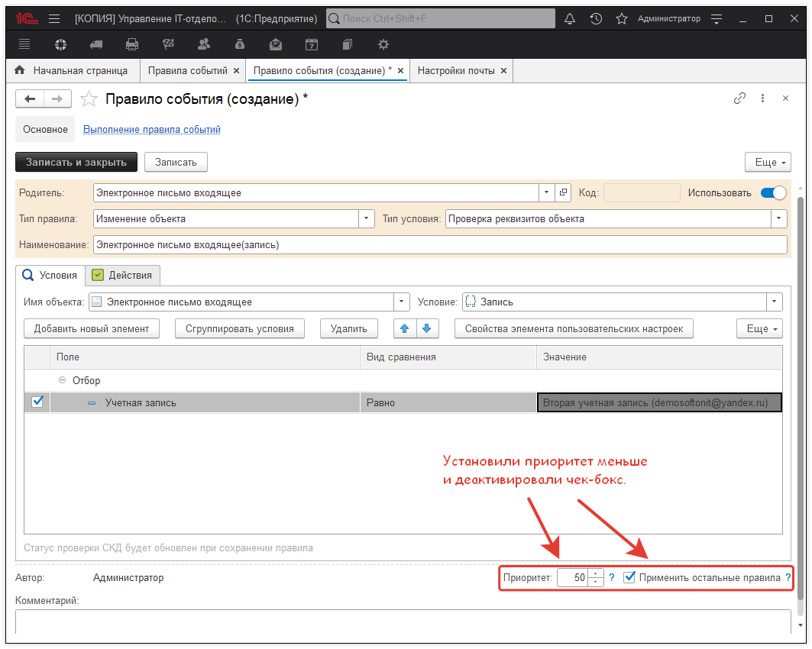This screenshot has width=812, height=649.
Task: Switch to the Настройки почты tab
Action: click(x=456, y=70)
